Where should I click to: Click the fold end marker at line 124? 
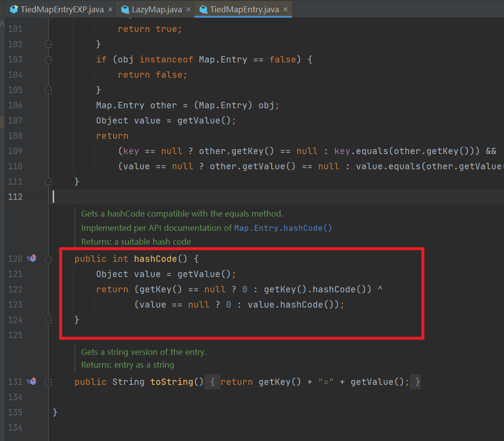pos(48,319)
